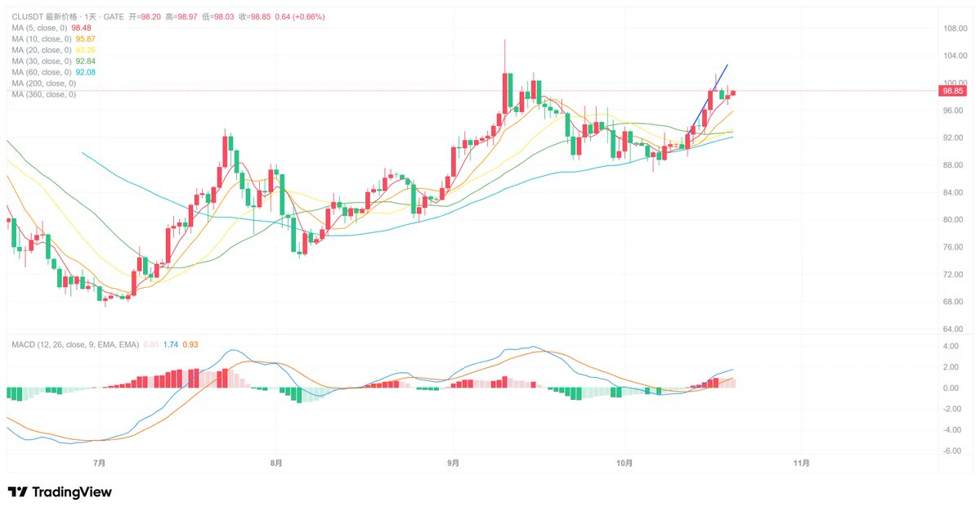Viewport: 980px width, 512px height.
Task: Click the close value 收=98.85 in the header
Action: pos(254,17)
